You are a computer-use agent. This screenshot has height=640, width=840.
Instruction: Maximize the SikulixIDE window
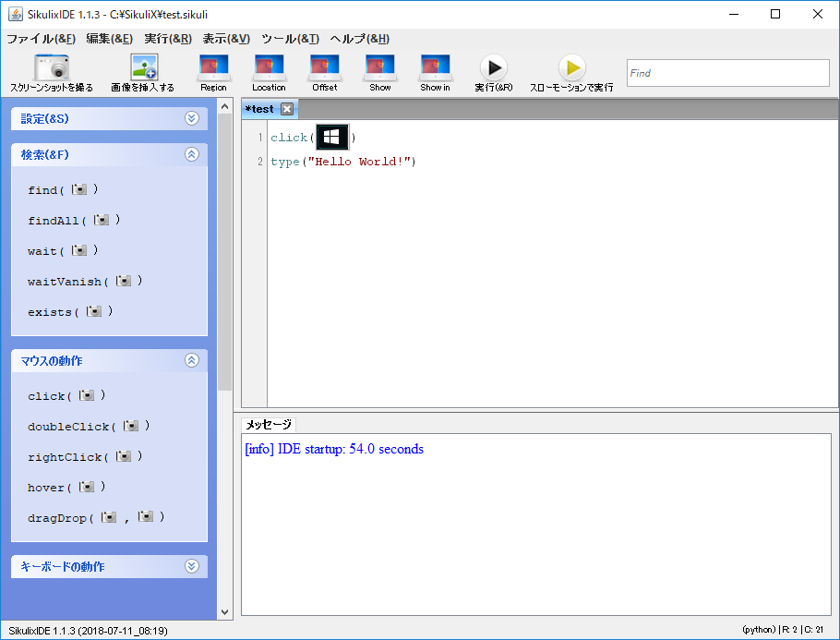775,14
